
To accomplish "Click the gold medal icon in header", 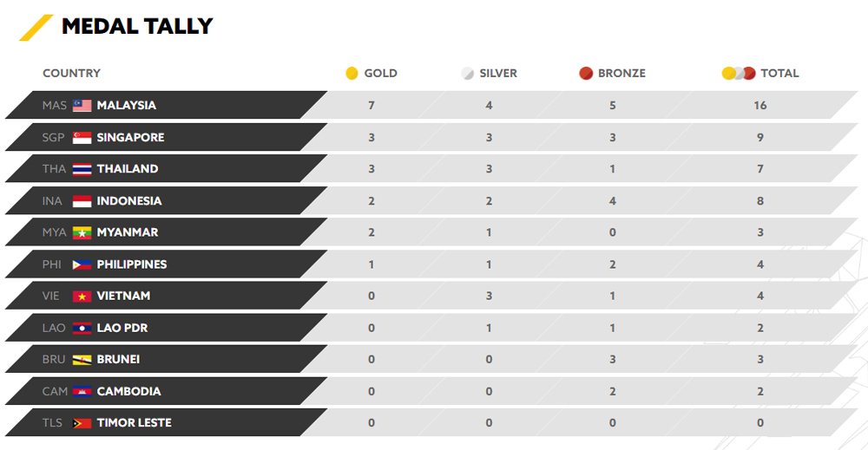I will pos(352,74).
